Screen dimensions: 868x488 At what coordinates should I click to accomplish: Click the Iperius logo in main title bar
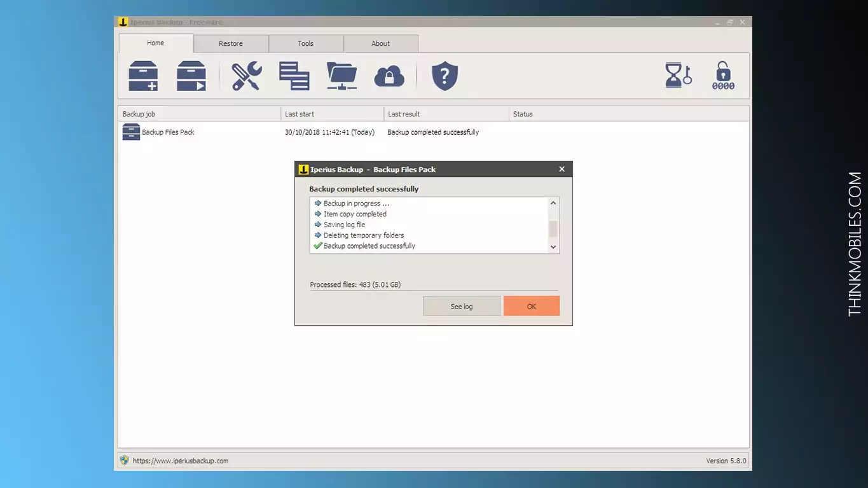pos(123,22)
